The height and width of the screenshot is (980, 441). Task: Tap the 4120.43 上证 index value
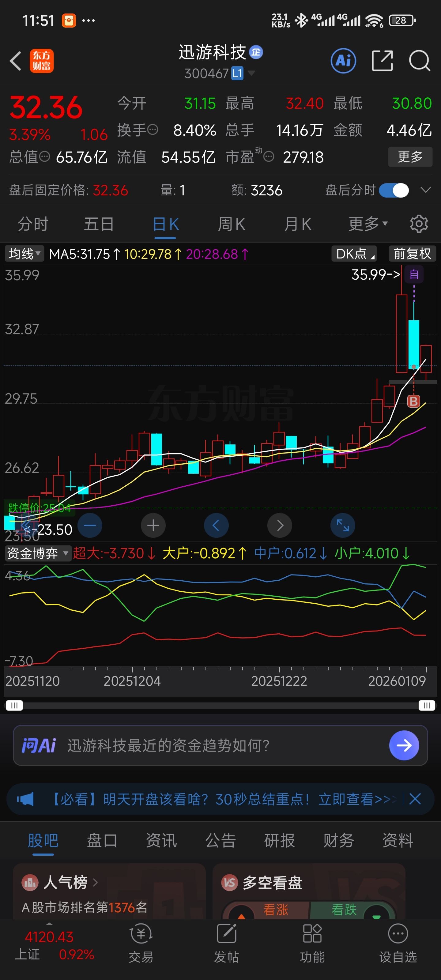[49, 937]
